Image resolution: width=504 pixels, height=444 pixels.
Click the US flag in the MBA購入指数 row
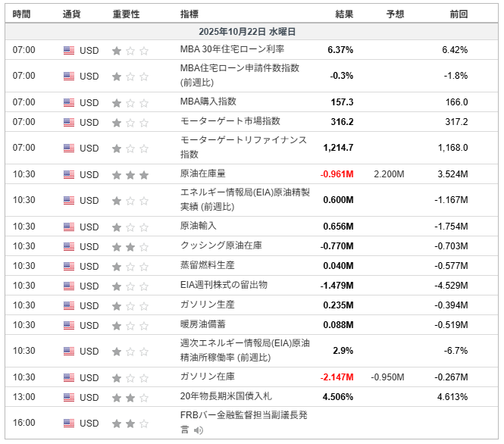[69, 102]
